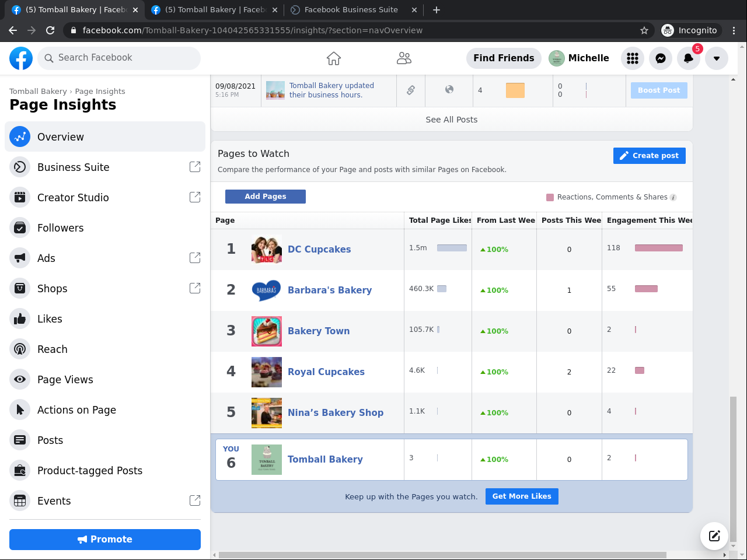This screenshot has height=560, width=747.
Task: Click the Bakery Town page thumbnail
Action: (x=267, y=331)
